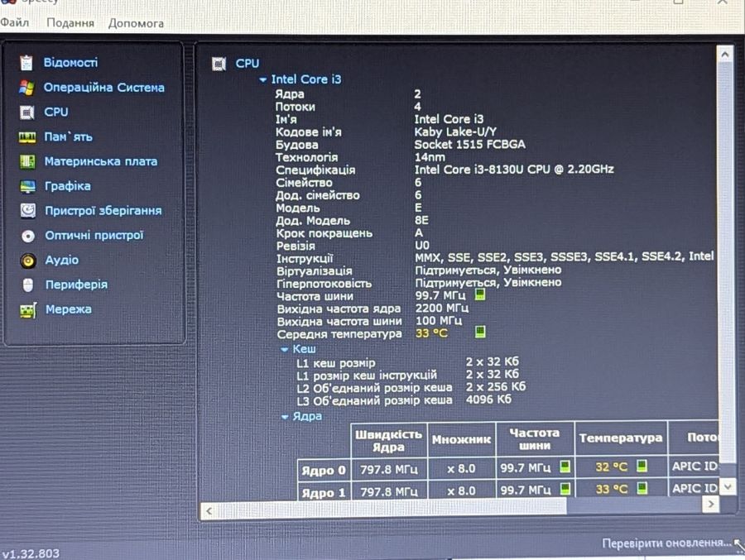Click the 14nm technology value
This screenshot has width=745, height=560.
[x=430, y=157]
